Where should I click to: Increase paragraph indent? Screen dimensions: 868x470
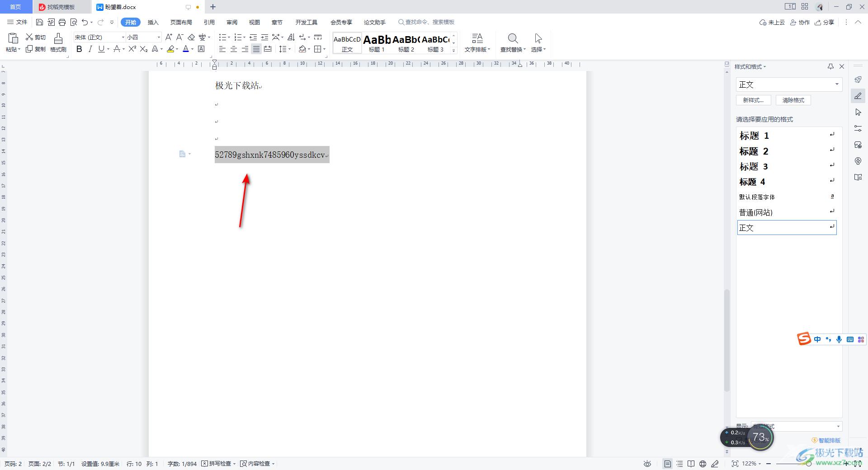(264, 37)
